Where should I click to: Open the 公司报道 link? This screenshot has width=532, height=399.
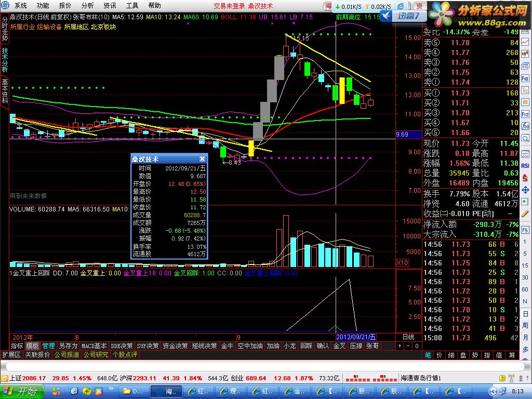[x=67, y=354]
